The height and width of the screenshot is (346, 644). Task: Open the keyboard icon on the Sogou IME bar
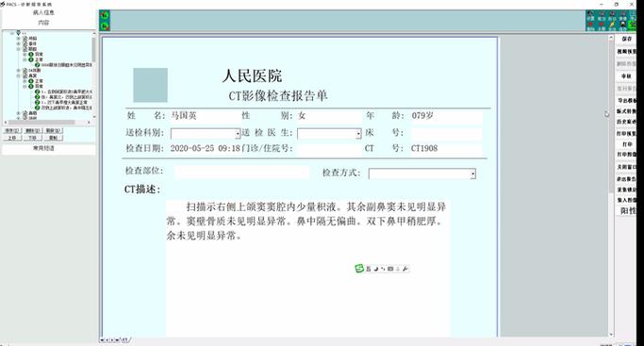click(x=390, y=269)
